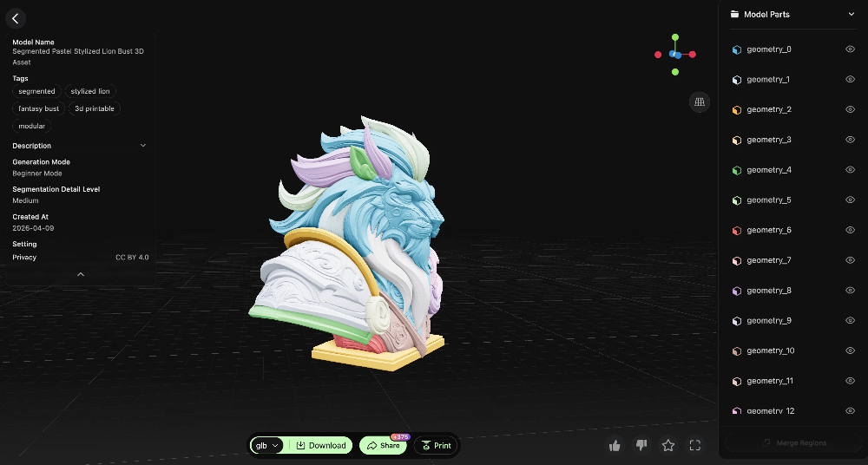Toggle the grid perspective view icon
The width and height of the screenshot is (868, 465).
(700, 102)
